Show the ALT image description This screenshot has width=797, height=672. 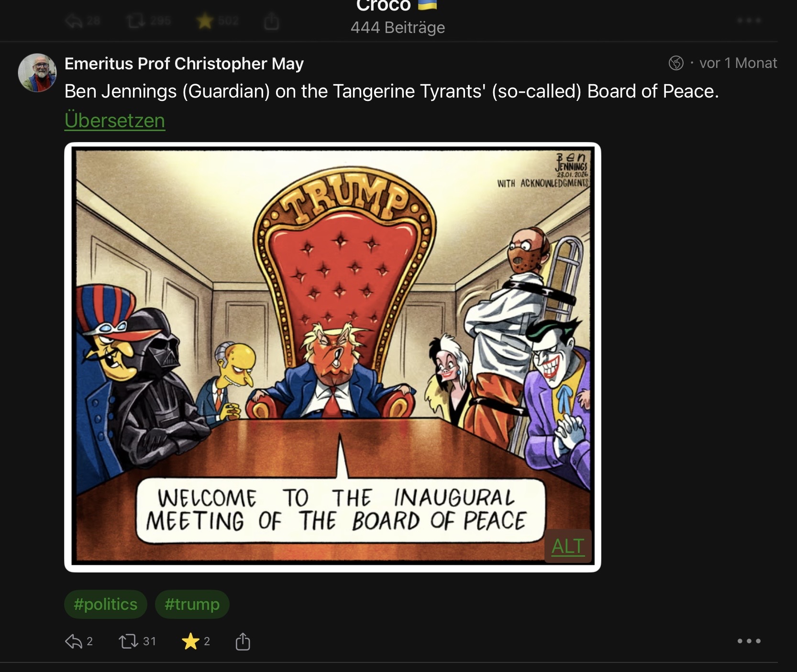click(x=568, y=546)
